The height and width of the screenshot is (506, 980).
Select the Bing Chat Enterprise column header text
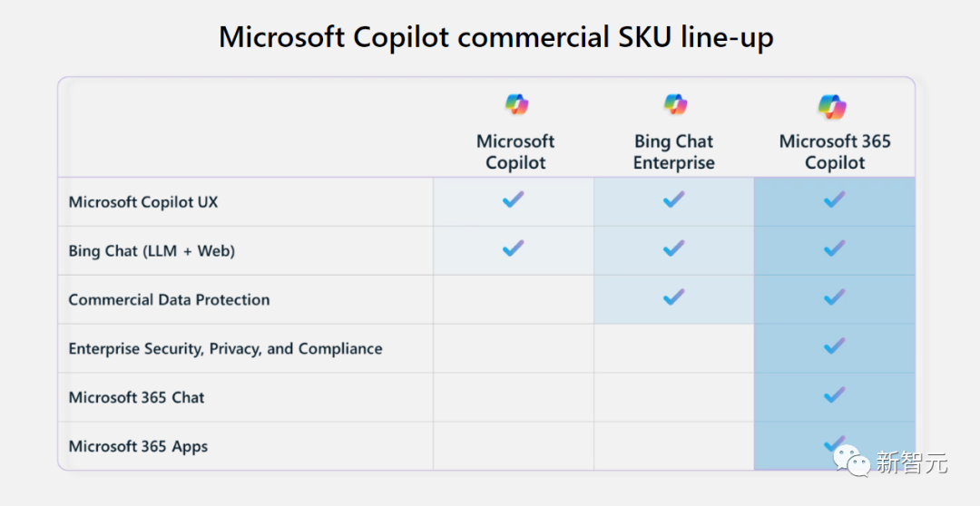[674, 152]
